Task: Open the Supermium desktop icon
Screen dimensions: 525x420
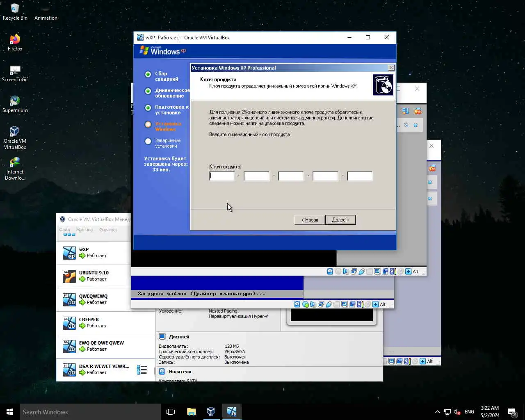Action: (15, 104)
